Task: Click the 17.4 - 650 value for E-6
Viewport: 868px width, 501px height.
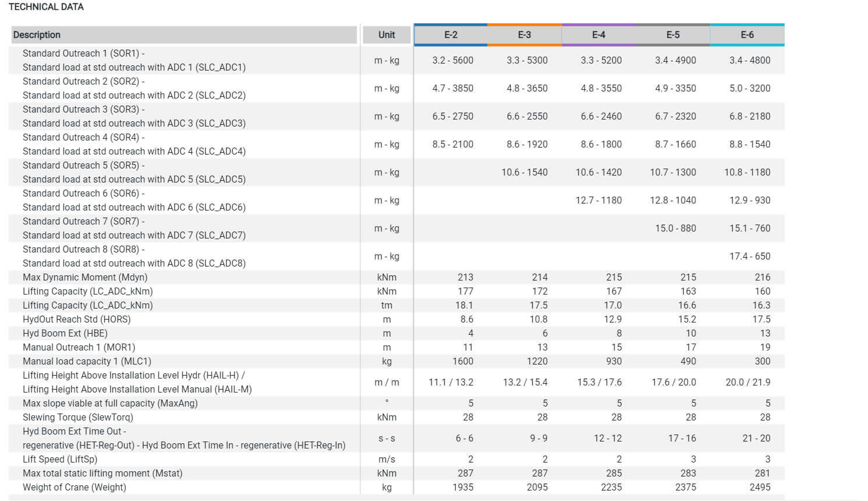Action: (x=750, y=257)
